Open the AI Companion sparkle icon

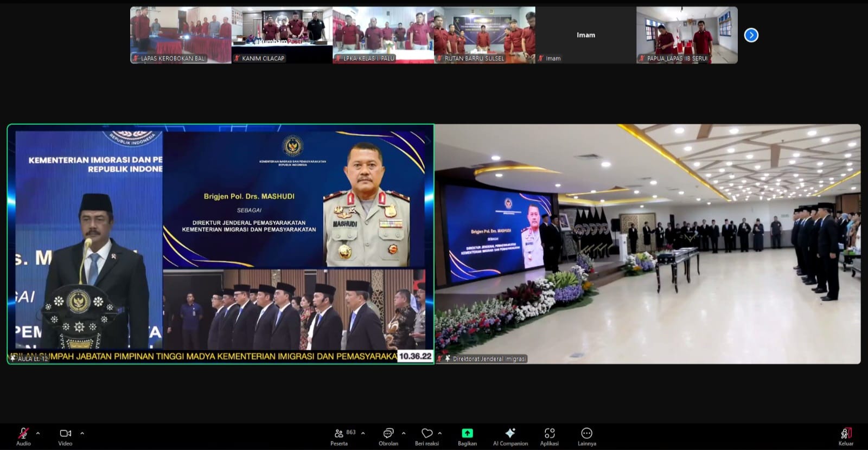pyautogui.click(x=510, y=433)
